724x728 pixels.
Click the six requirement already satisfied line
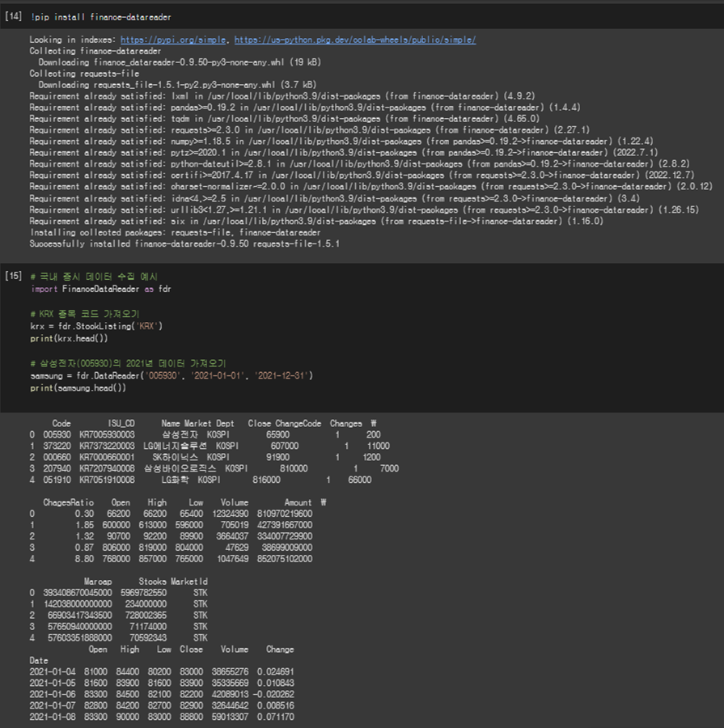pos(317,221)
